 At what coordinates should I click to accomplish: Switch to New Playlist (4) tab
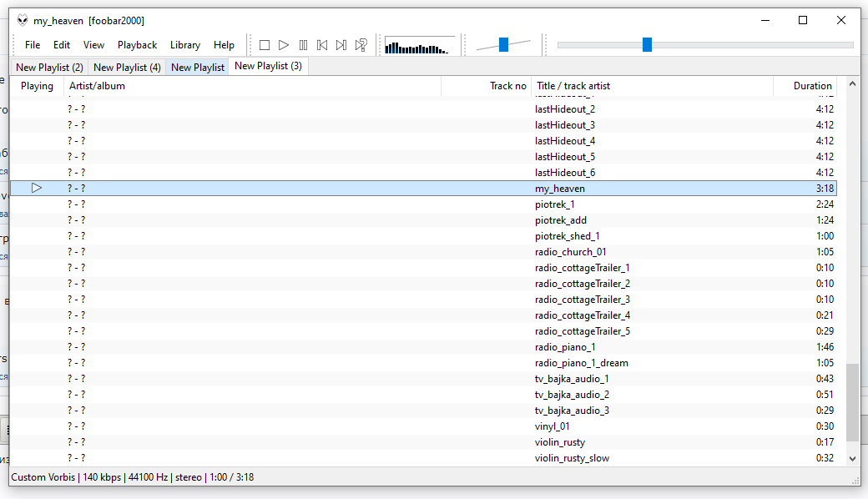tap(127, 68)
